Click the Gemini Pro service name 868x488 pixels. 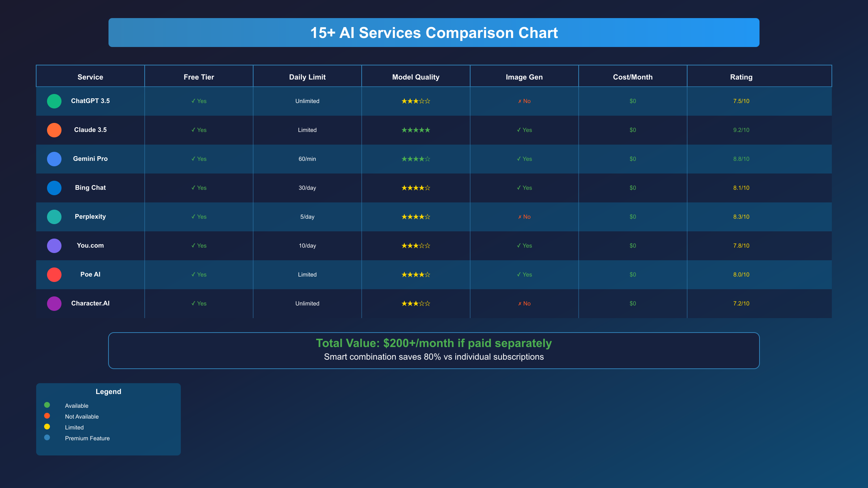coord(90,159)
